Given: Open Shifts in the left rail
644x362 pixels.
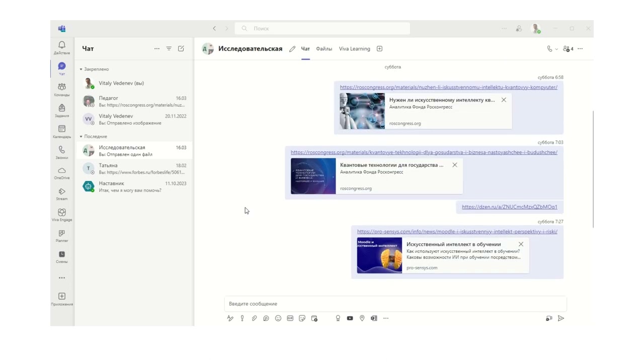Looking at the screenshot, I should click(62, 257).
